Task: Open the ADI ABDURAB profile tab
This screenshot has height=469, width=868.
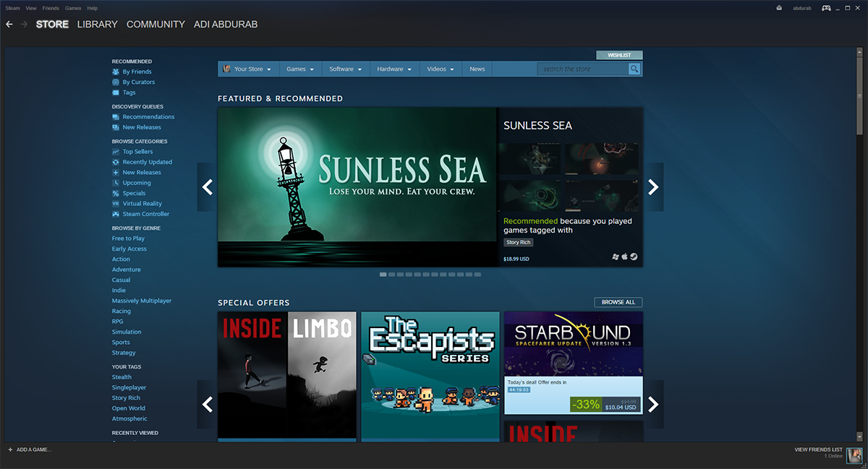Action: (226, 25)
